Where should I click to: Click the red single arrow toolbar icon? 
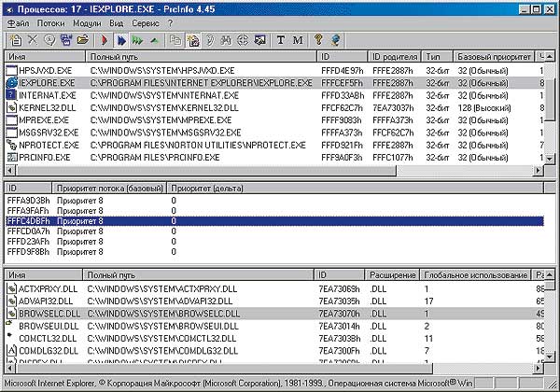(105, 40)
